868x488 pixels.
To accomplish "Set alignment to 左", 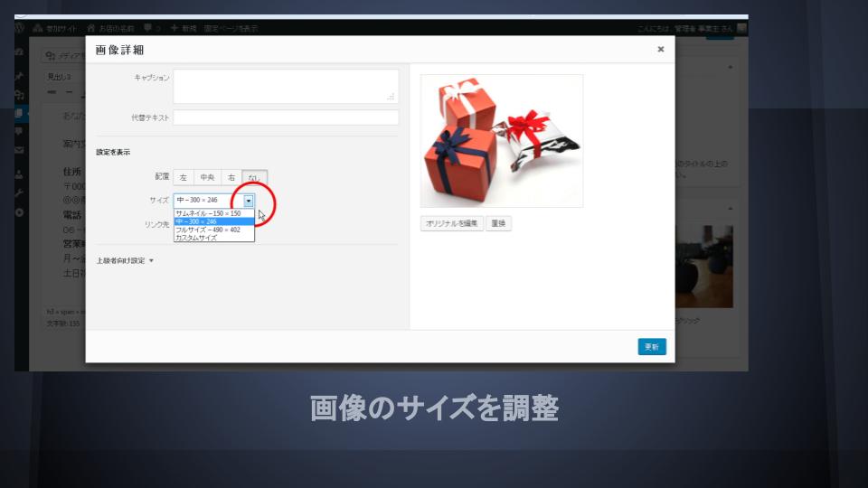I will (184, 178).
